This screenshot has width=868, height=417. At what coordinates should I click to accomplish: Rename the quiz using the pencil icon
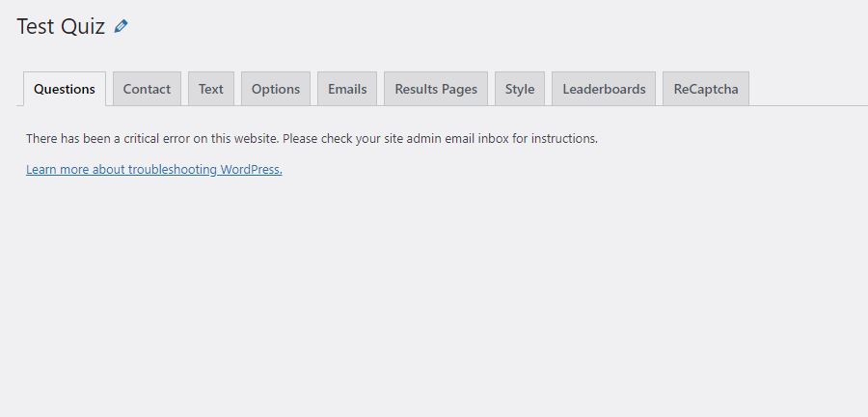[121, 26]
